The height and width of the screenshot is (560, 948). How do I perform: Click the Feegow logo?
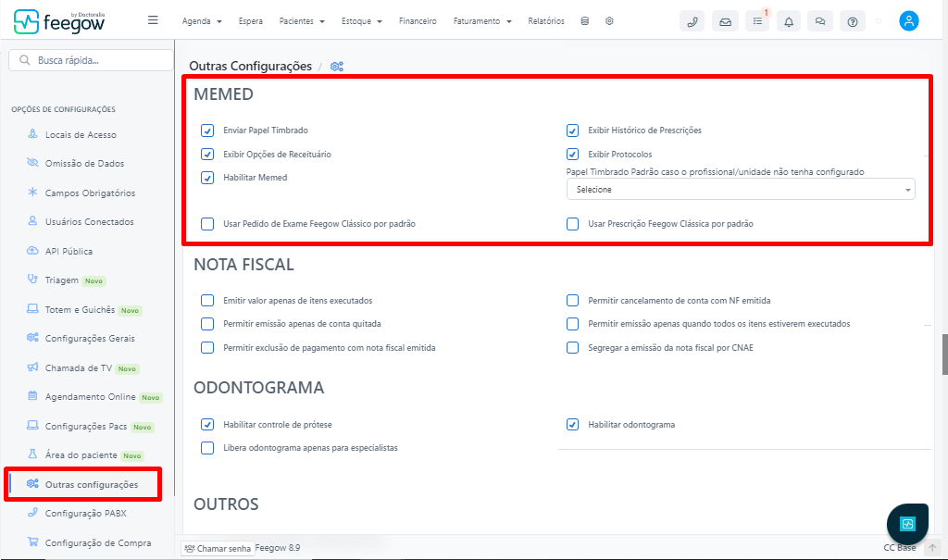tap(59, 22)
